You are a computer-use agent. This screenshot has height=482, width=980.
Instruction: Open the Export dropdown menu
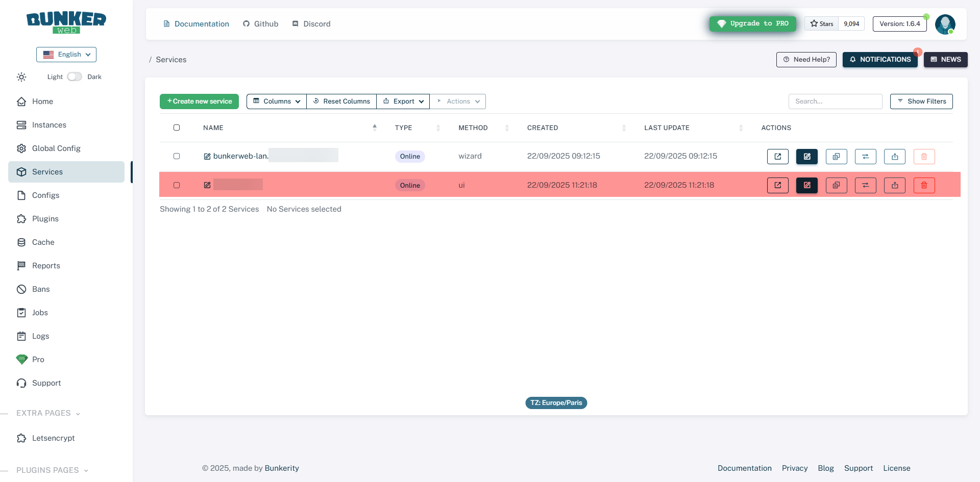403,102
